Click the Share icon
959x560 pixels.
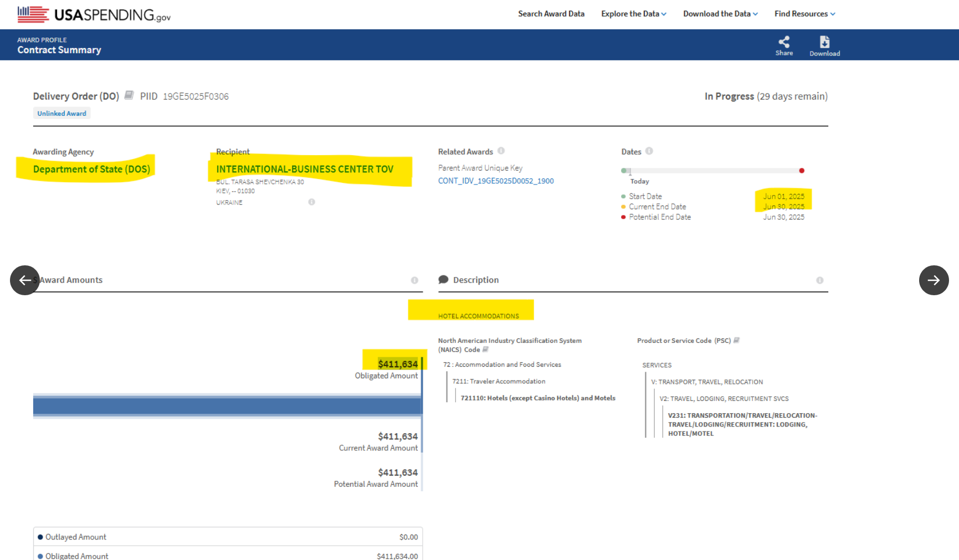(x=784, y=42)
